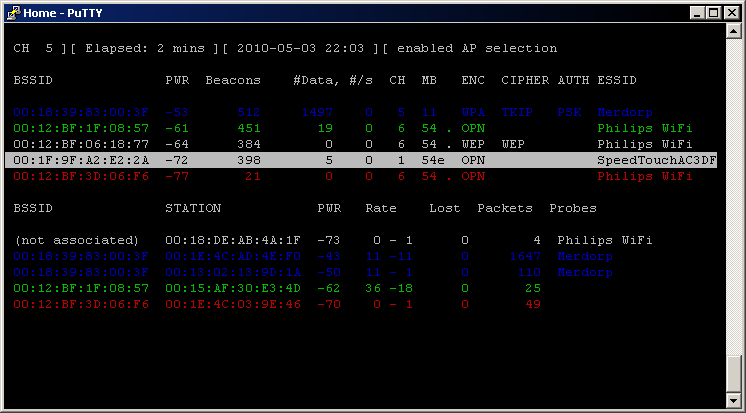Click the Probes column header
746x413 pixels.
573,208
